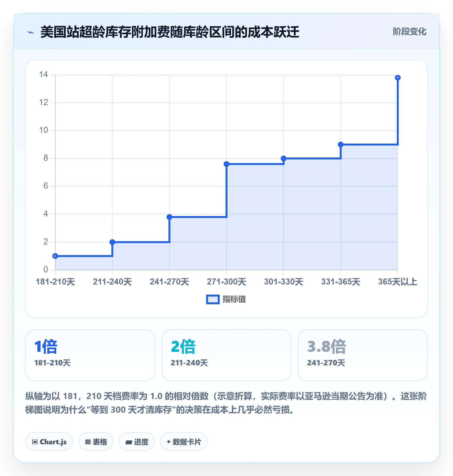Click the 241-270天 x-axis label
The height and width of the screenshot is (476, 453).
170,282
